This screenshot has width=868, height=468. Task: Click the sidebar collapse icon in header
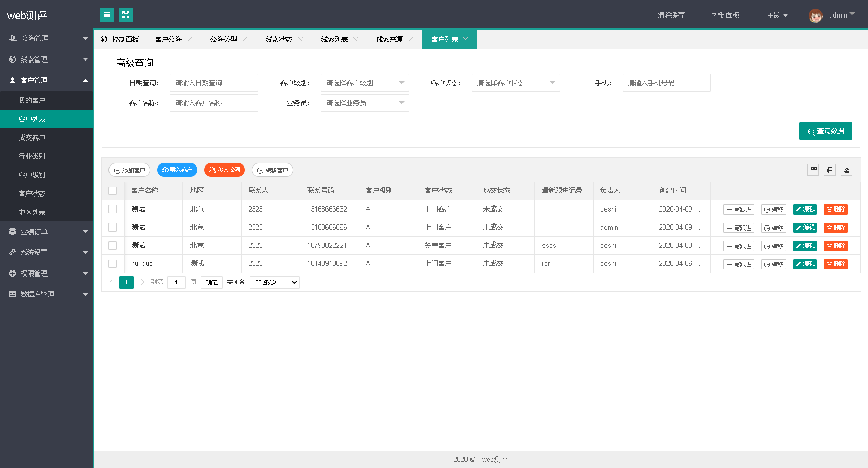click(107, 15)
